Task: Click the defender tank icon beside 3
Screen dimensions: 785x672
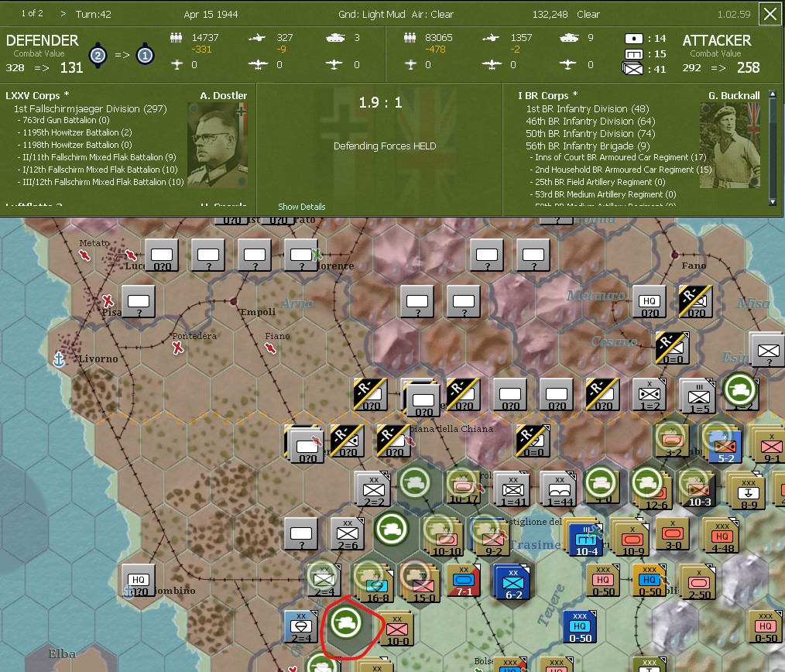Action: click(335, 38)
